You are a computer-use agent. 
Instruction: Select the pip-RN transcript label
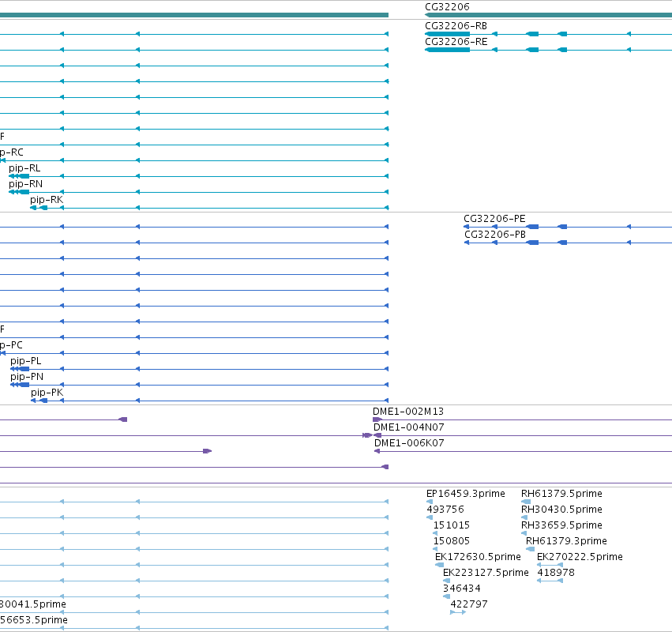click(x=26, y=184)
